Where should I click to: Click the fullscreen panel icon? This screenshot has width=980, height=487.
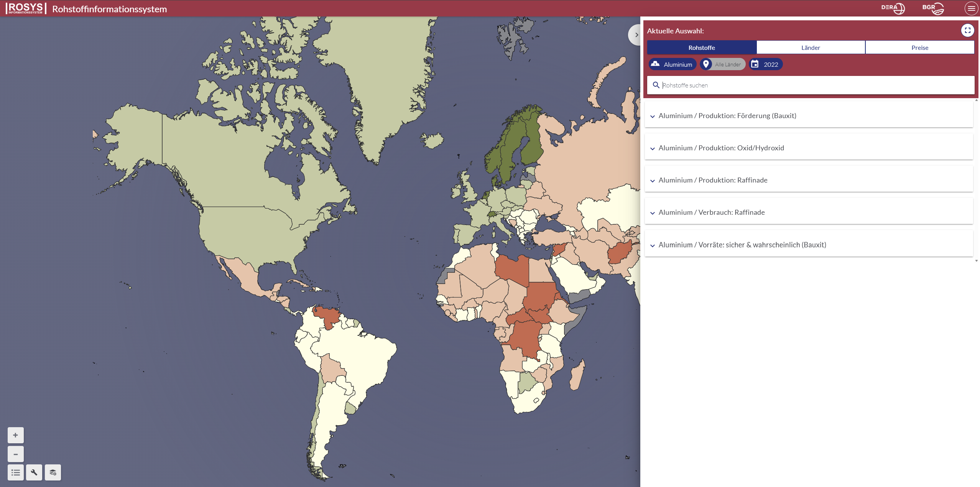[x=967, y=30]
